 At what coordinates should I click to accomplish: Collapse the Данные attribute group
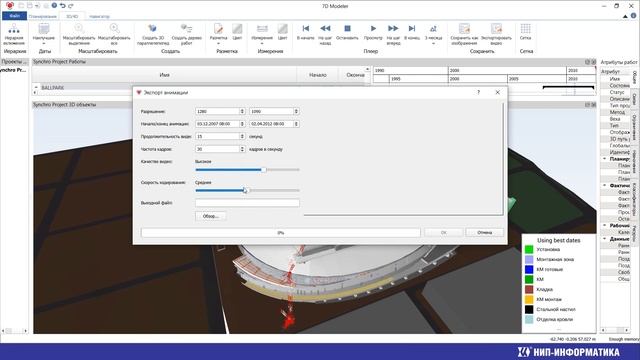[x=604, y=239]
